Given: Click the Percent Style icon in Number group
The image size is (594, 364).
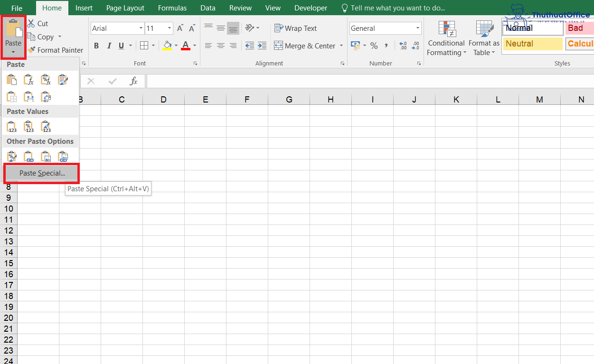Looking at the screenshot, I should (374, 46).
